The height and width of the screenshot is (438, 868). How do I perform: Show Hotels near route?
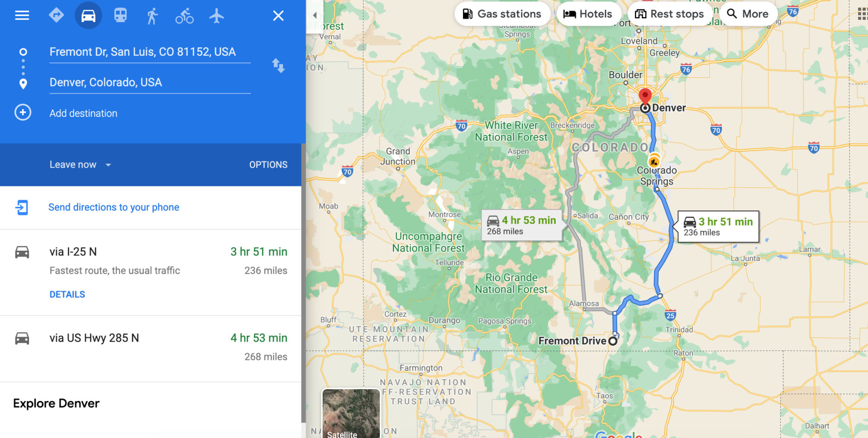[588, 14]
